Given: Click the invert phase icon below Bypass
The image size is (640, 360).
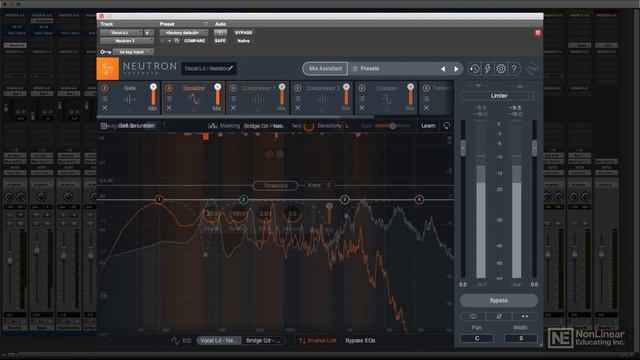Looking at the screenshot, I should [499, 316].
